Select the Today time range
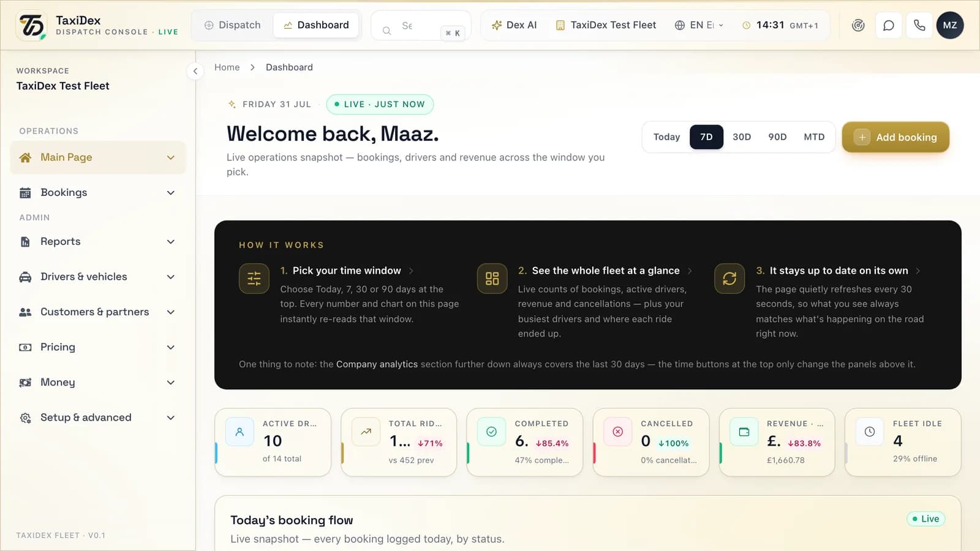The height and width of the screenshot is (551, 980). 666,137
